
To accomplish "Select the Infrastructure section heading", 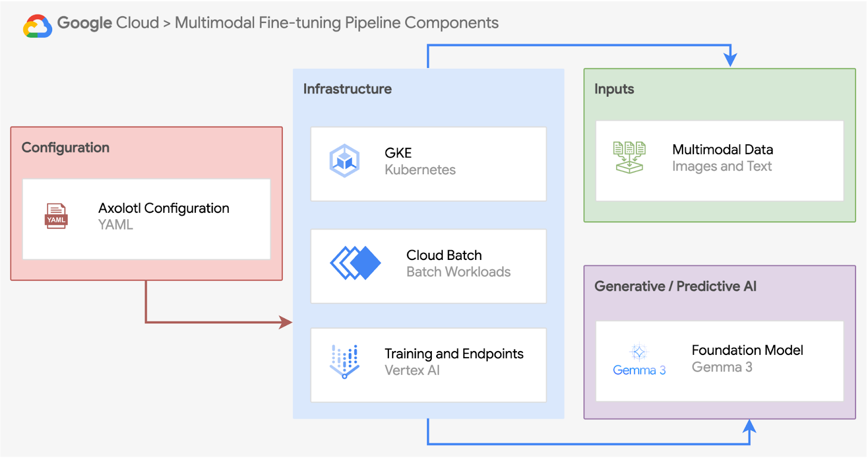I will [x=347, y=89].
